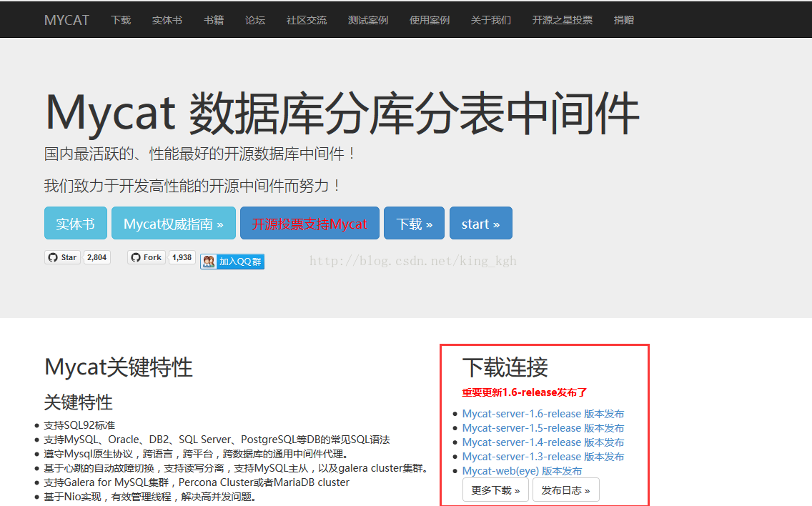Screen dimensions: 812x506
Task: Click the 遵守Mysql原生协议 list item
Action: [198, 455]
